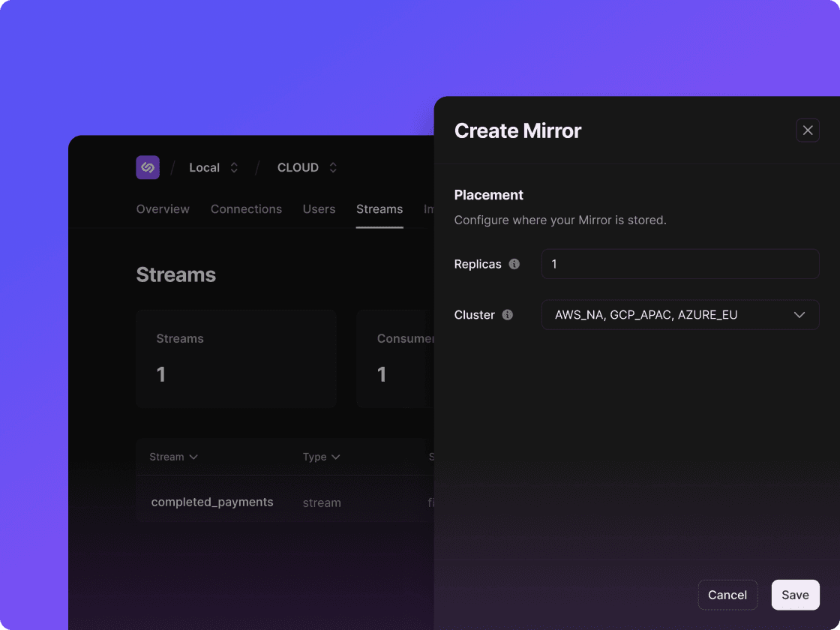The width and height of the screenshot is (840, 630).
Task: Switch to the Overview tab
Action: coord(163,209)
